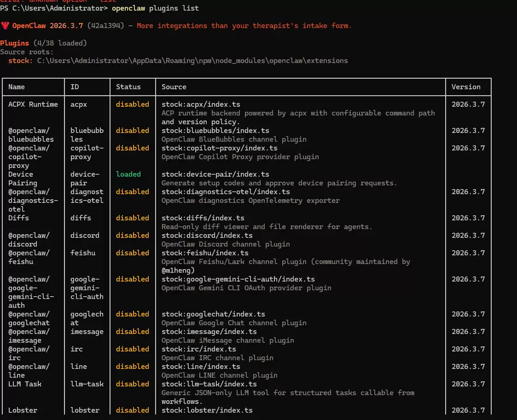The image size is (517, 420).
Task: Click the 'Plugins' heading in red
Action: [x=15, y=43]
